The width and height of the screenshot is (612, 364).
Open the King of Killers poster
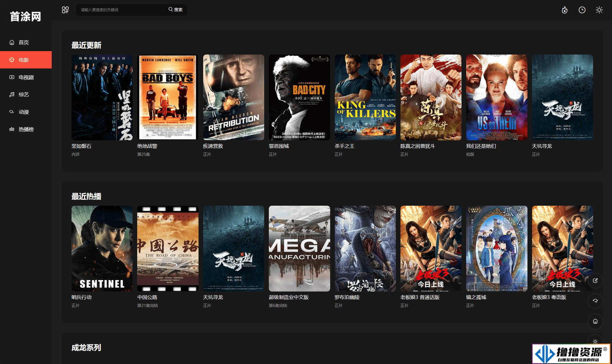point(365,98)
